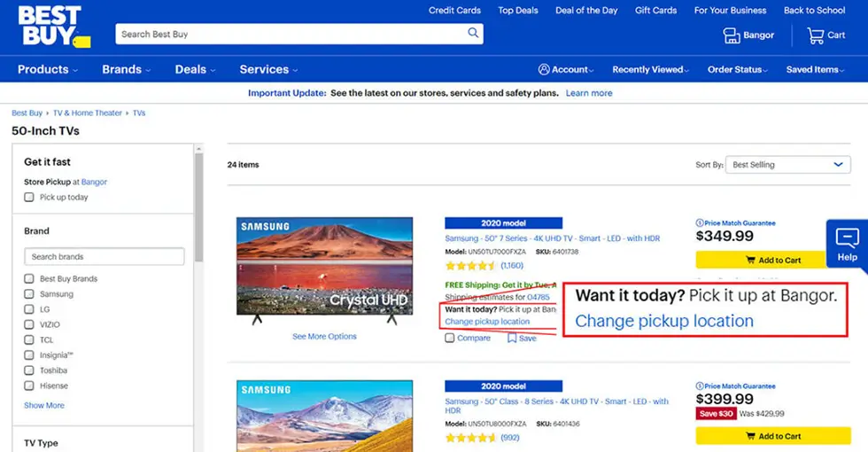Tick the Compare checkbox for first TV
Image resolution: width=868 pixels, height=452 pixels.
click(450, 338)
